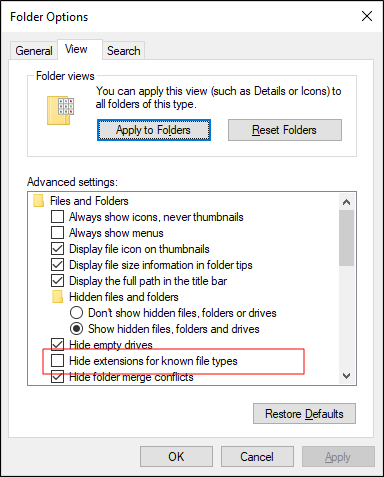384x477 pixels.
Task: Click the Hidden files and folders icon
Action: [x=58, y=297]
